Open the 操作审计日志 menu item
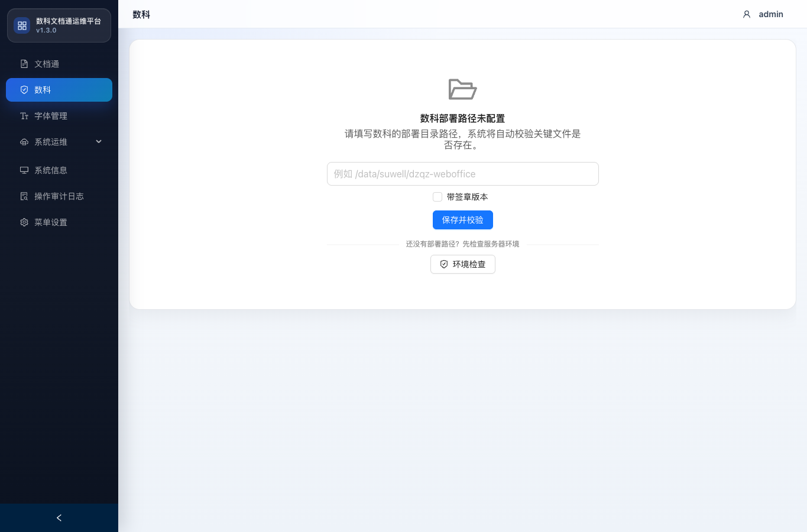 pos(59,196)
